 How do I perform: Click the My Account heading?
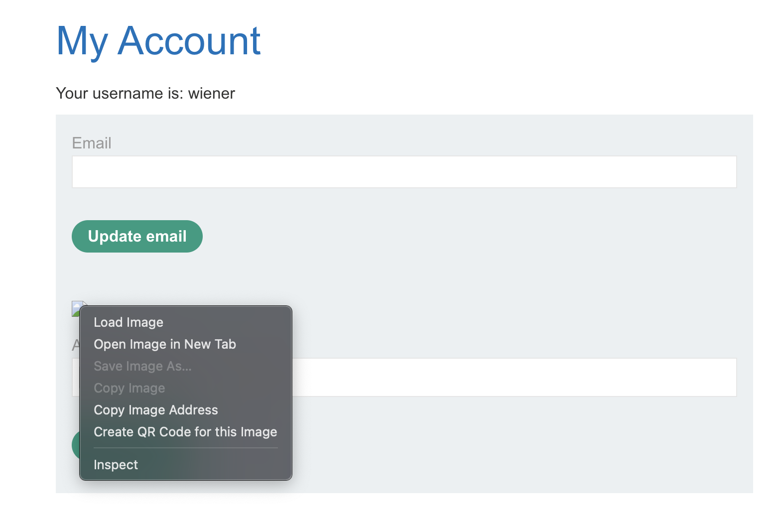(x=158, y=41)
